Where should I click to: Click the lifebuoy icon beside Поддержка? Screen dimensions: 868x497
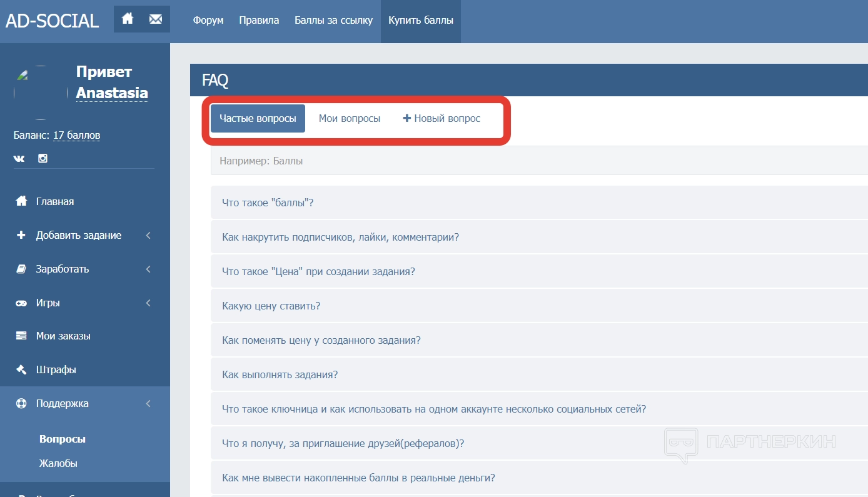21,403
